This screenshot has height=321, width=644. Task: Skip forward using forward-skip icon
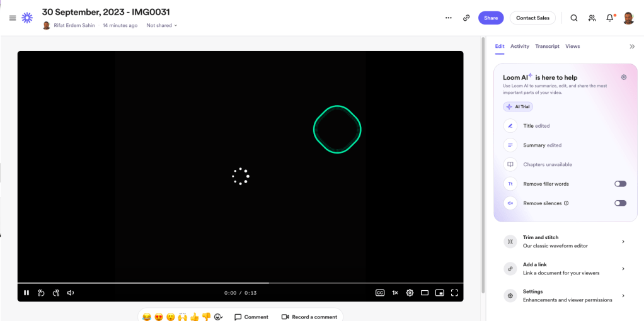(x=56, y=293)
